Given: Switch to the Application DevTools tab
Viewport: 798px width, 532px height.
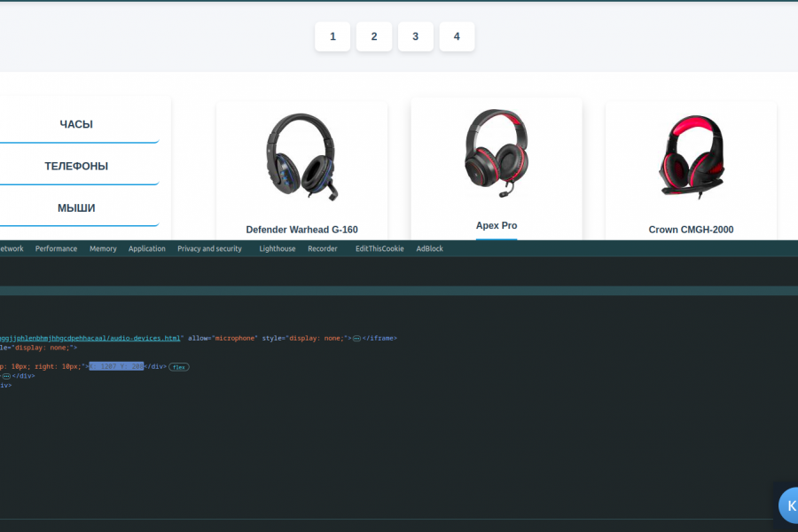Looking at the screenshot, I should pos(146,248).
